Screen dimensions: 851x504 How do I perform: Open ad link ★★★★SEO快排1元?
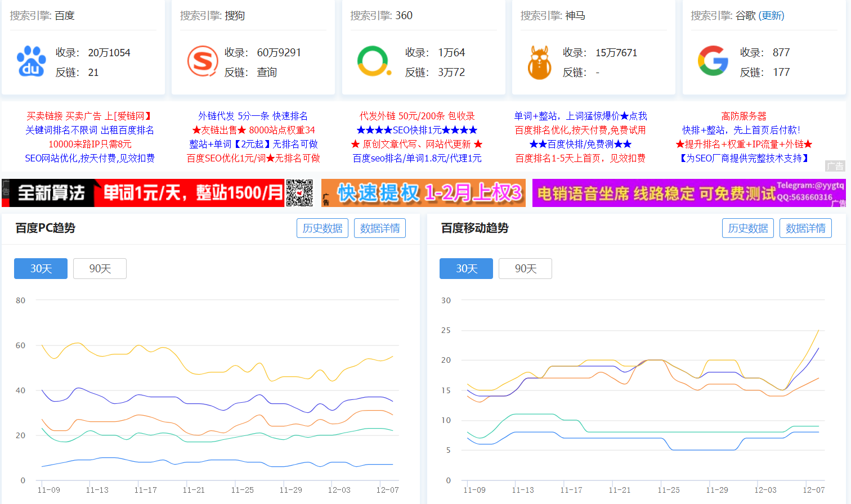417,130
